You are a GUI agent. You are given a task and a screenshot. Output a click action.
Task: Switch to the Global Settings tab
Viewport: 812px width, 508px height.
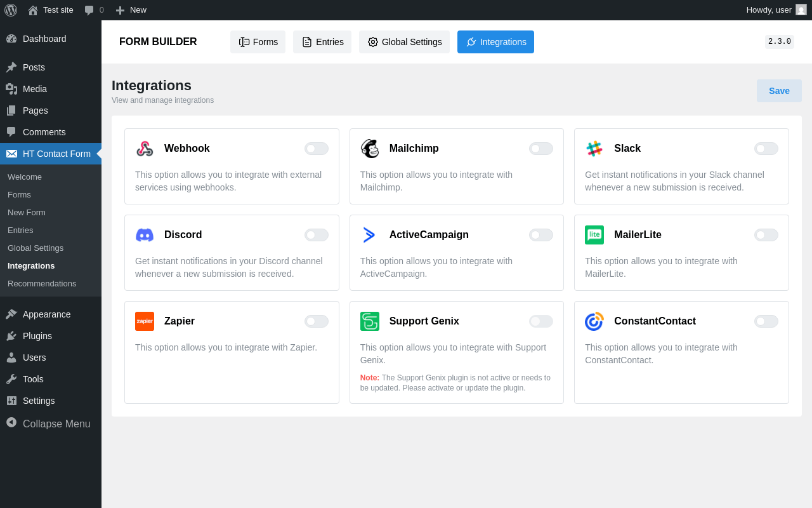404,42
